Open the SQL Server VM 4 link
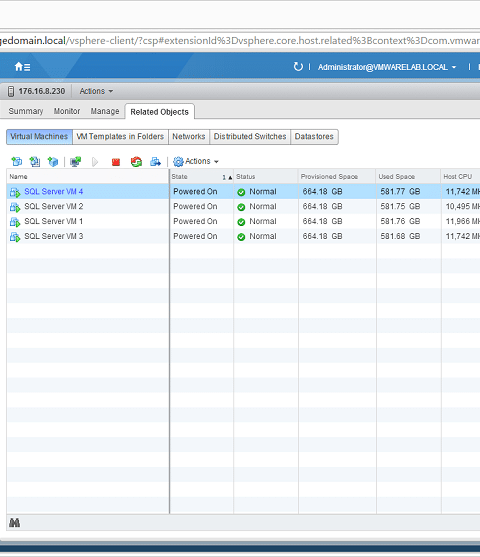480x557 pixels. click(x=53, y=191)
